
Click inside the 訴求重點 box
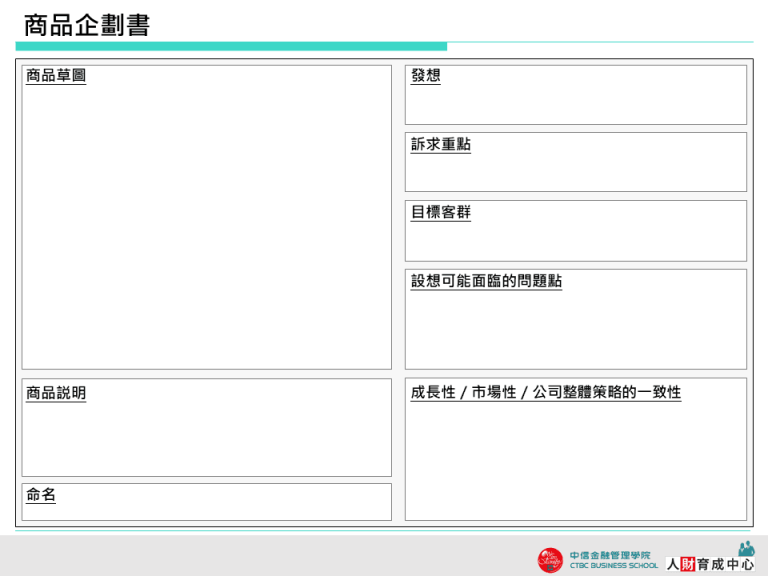pos(575,172)
